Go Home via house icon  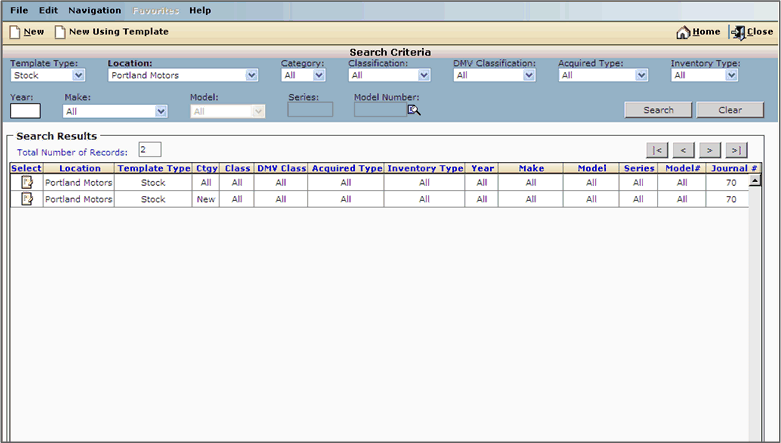click(x=683, y=32)
